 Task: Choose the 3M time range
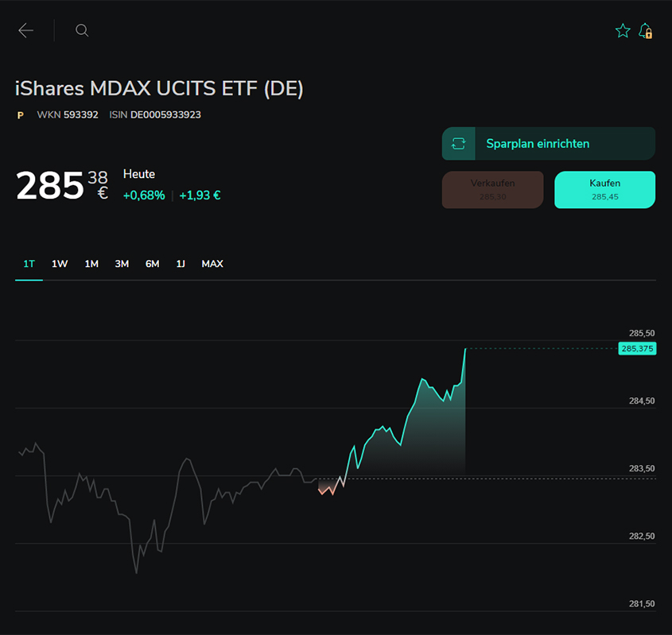(122, 264)
